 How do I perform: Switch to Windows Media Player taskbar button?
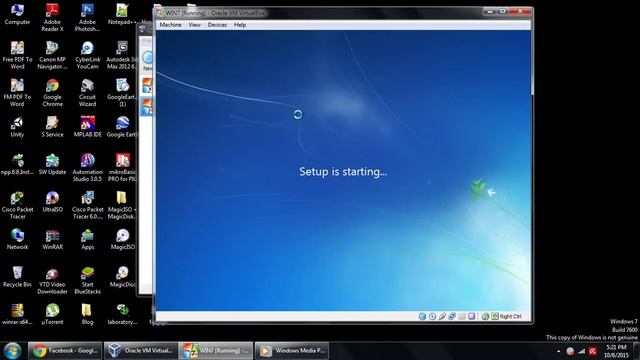pyautogui.click(x=291, y=351)
